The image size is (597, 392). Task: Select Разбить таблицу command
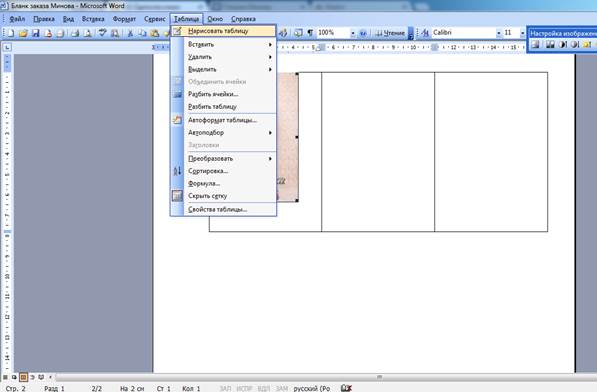click(223, 107)
